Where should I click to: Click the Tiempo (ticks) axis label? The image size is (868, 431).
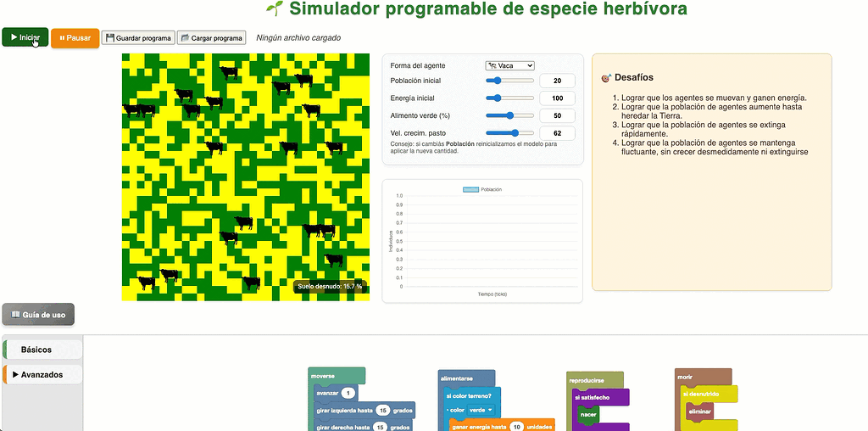click(x=492, y=294)
